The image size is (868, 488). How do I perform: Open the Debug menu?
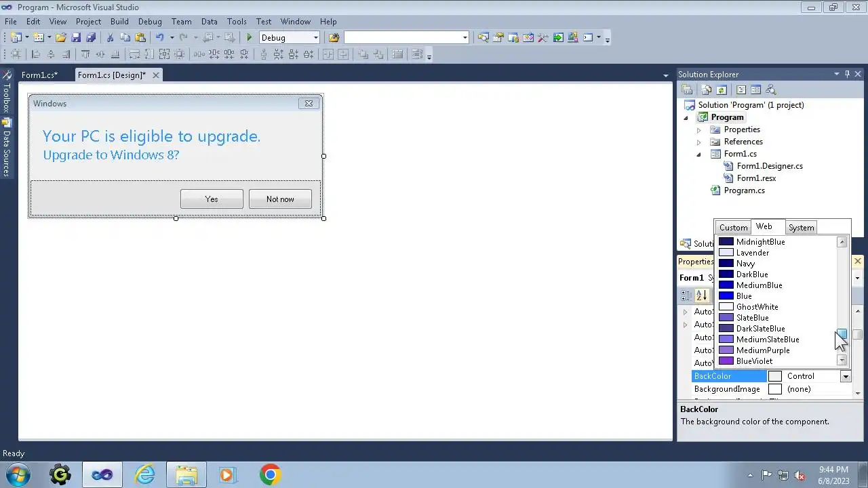click(150, 22)
